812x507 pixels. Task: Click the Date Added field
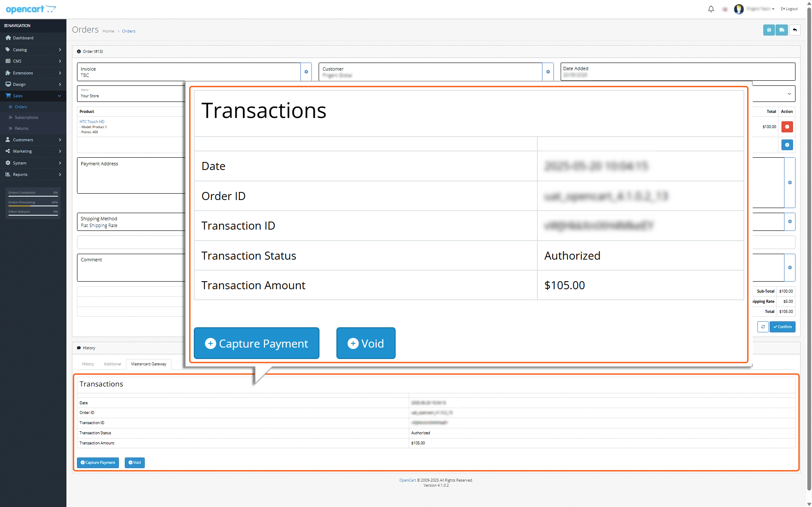(678, 72)
